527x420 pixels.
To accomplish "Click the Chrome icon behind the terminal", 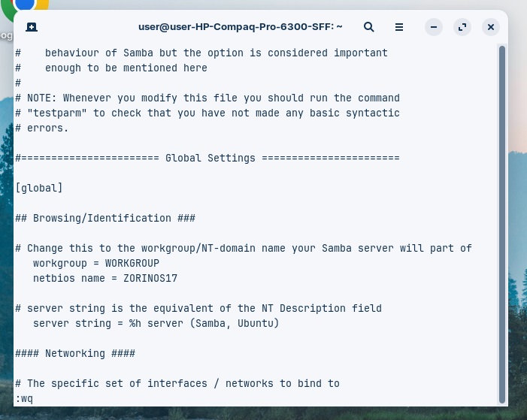I will point(26,5).
